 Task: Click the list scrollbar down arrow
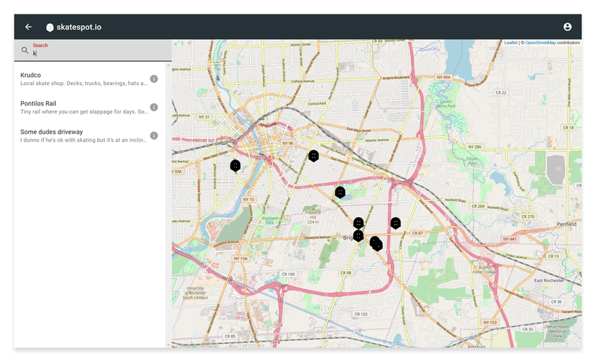click(169, 344)
